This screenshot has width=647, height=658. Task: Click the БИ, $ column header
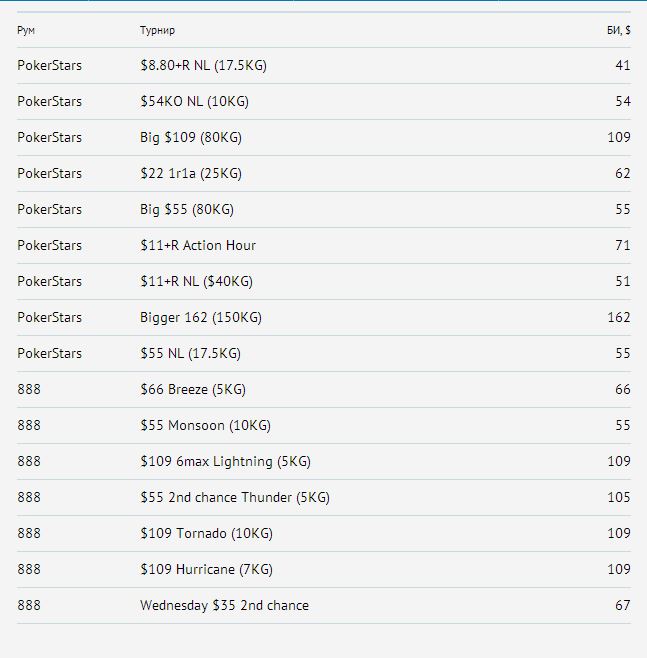618,30
